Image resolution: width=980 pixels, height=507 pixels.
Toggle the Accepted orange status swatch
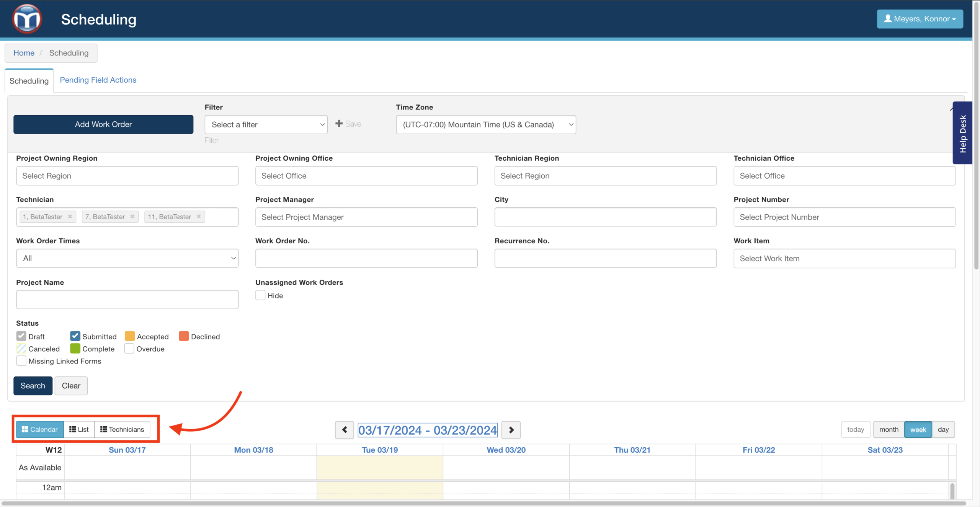pyautogui.click(x=130, y=336)
